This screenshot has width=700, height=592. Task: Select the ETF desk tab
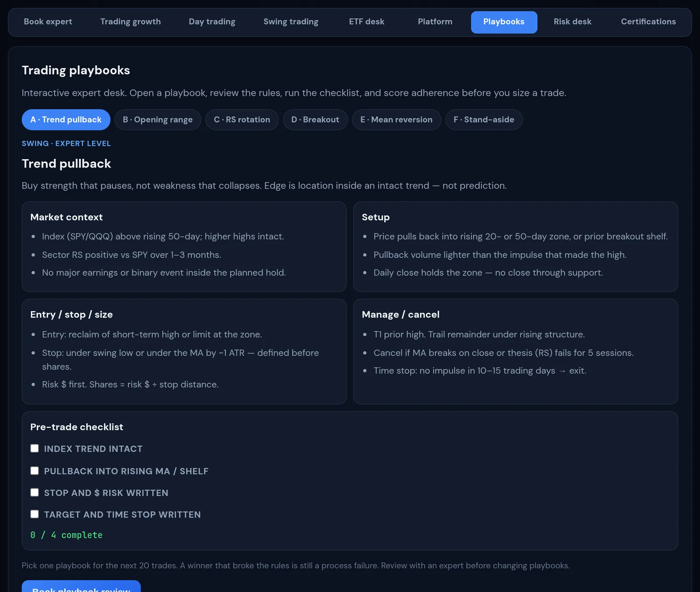click(367, 22)
